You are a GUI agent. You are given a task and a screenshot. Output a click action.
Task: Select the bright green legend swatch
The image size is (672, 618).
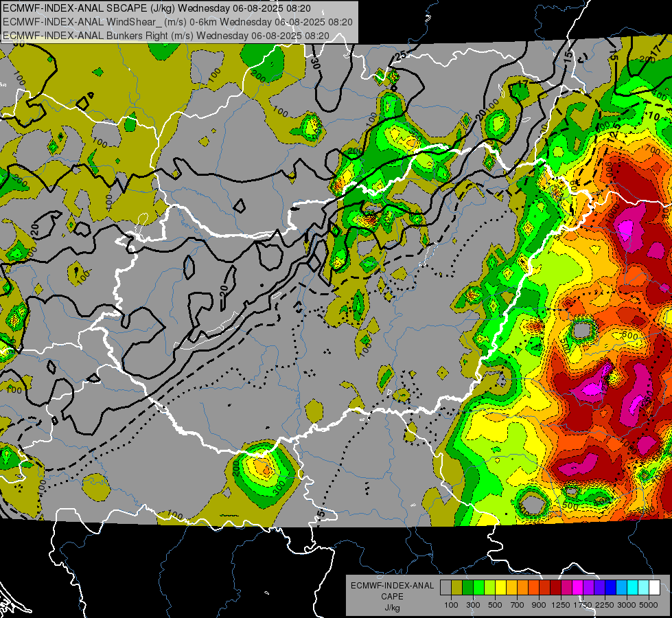(x=478, y=588)
